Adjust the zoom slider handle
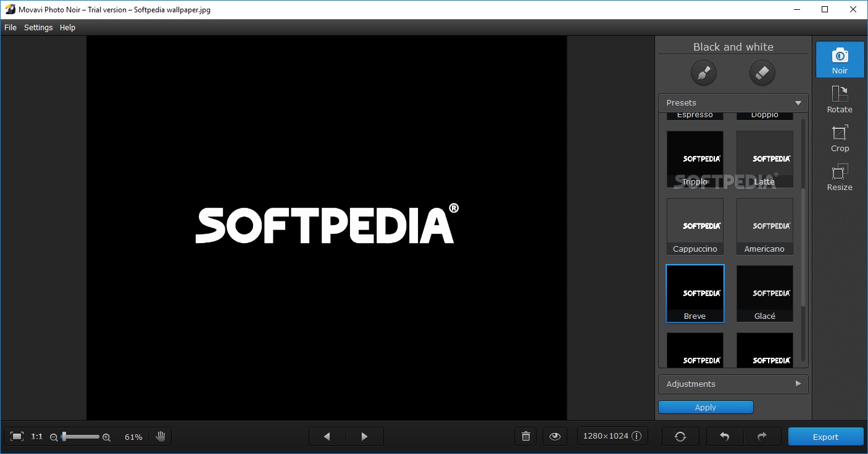Viewport: 868px width, 454px height. coord(64,436)
